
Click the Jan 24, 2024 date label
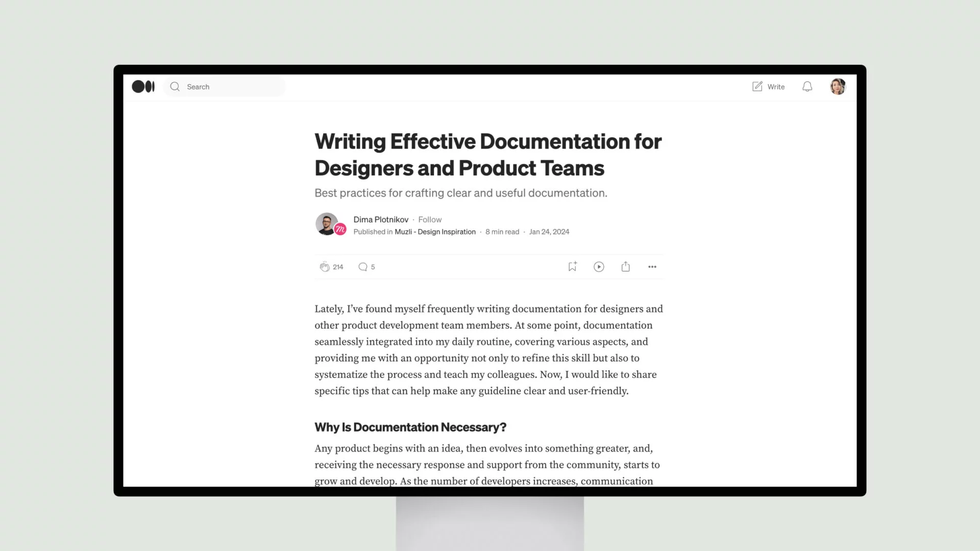[x=549, y=231]
